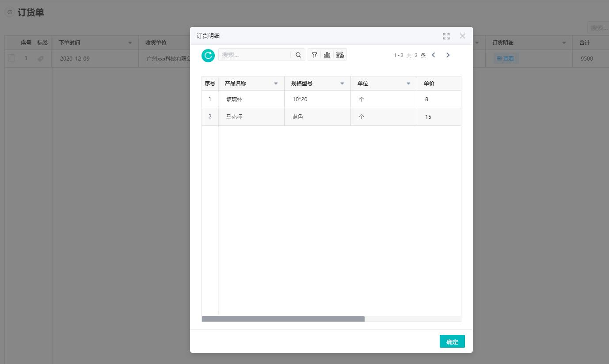Tick the checkbox on the first order row
Screen dimensions: 609x364
[11, 58]
